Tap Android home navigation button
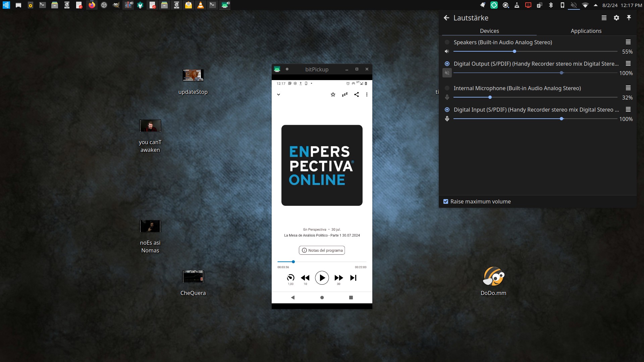The height and width of the screenshot is (362, 644). tap(322, 298)
